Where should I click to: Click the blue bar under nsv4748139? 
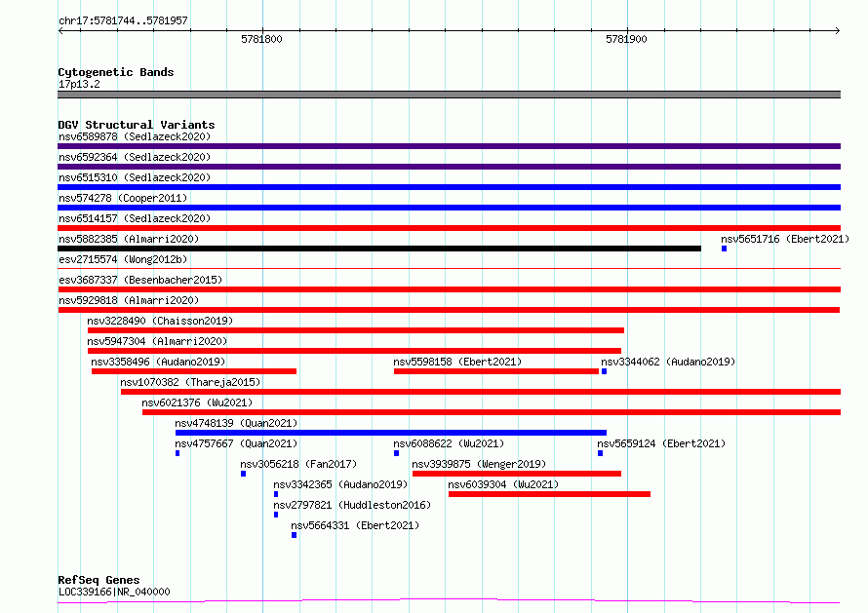(x=391, y=433)
